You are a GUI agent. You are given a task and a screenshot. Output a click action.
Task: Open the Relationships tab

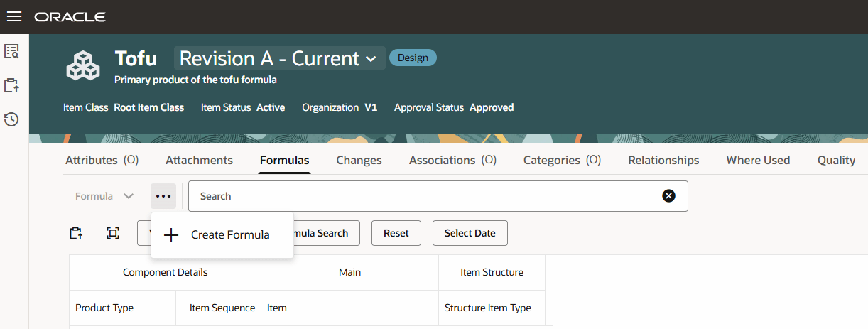tap(663, 161)
